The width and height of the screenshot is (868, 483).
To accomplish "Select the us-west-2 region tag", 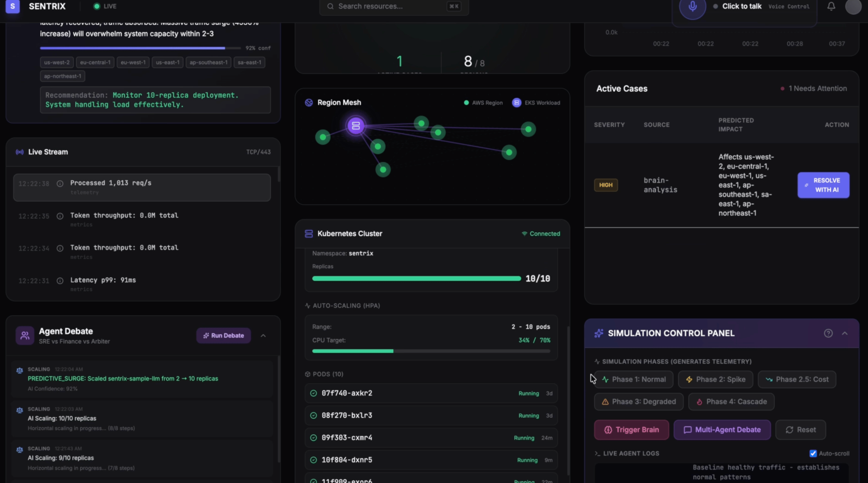I will (57, 62).
